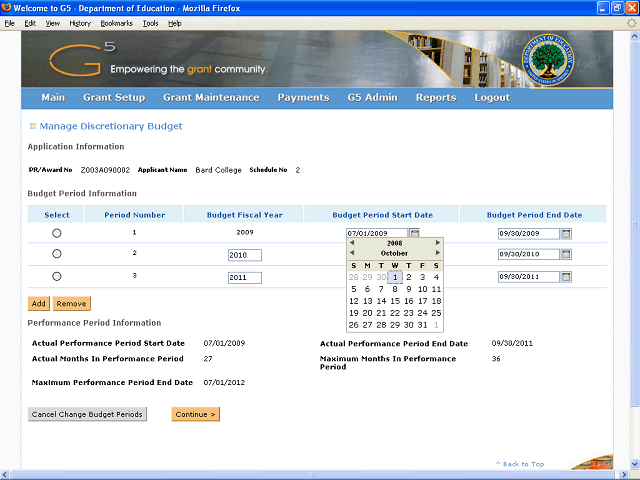Screen dimensions: 640x480
Task: Click calendar icon beside 07/01/2009 start date
Action: (414, 233)
